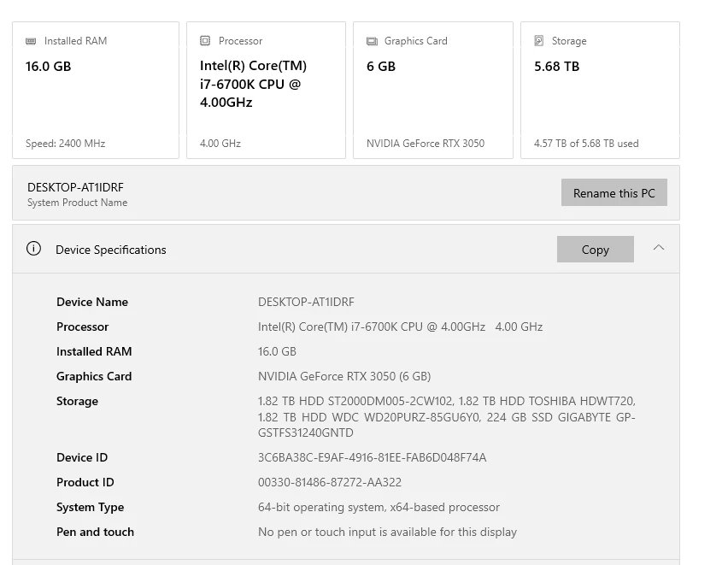Click 'NVIDIA GeForce RTX 3050' in Graphics card
The image size is (728, 565).
tap(426, 144)
